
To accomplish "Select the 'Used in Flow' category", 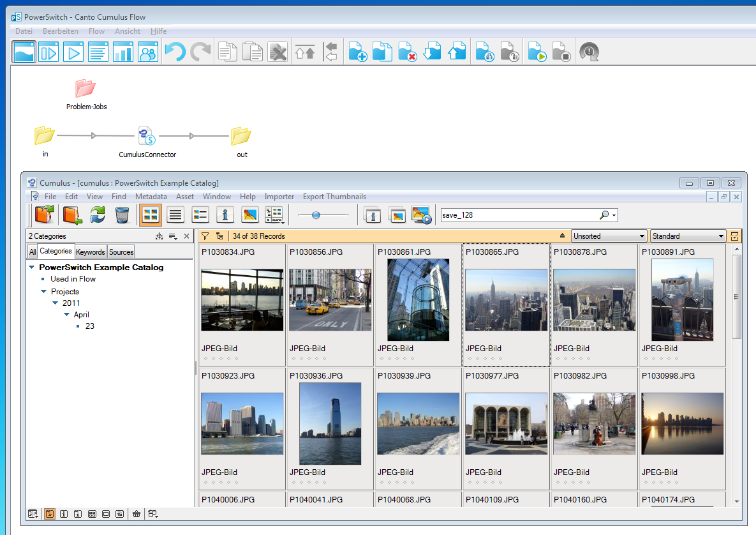I will click(73, 279).
